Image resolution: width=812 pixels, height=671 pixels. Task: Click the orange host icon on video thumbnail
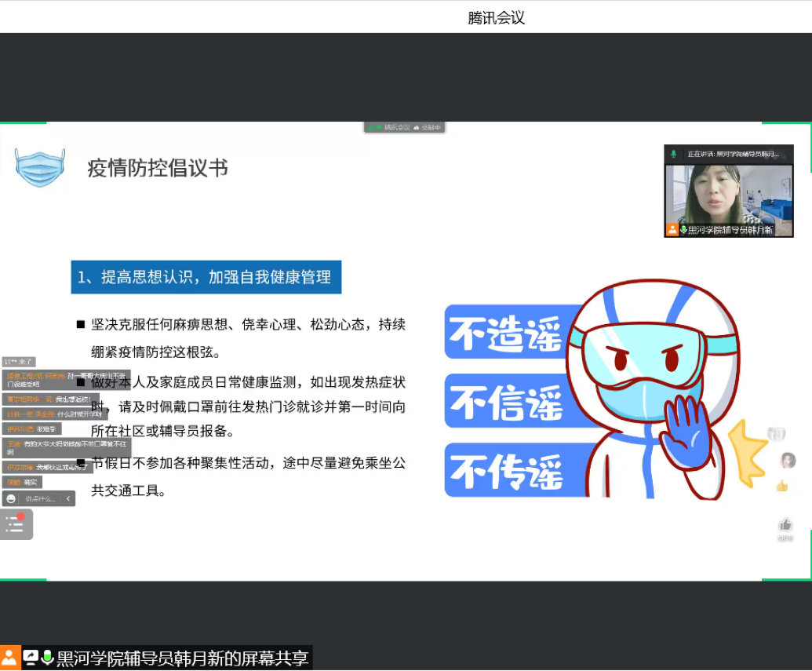pyautogui.click(x=672, y=230)
